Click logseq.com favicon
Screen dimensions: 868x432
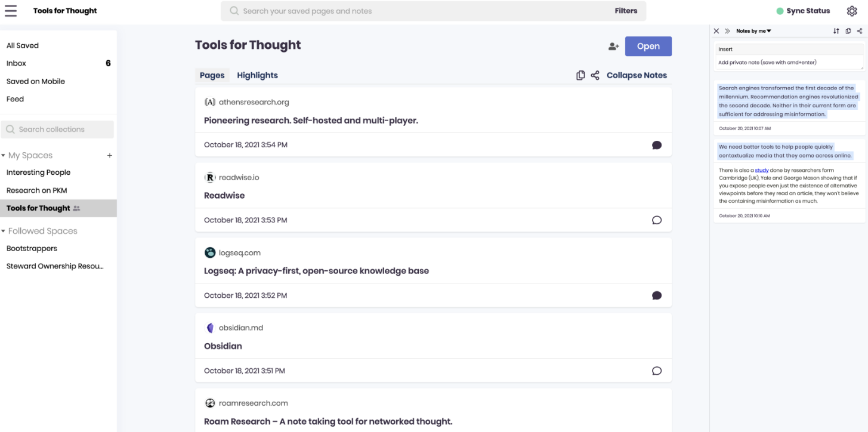point(209,252)
